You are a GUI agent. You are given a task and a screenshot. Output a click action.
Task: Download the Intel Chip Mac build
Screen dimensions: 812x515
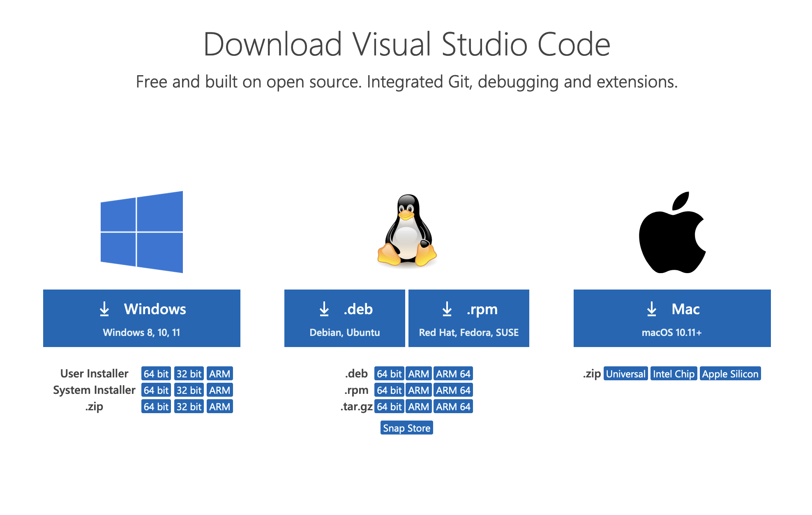pos(674,374)
